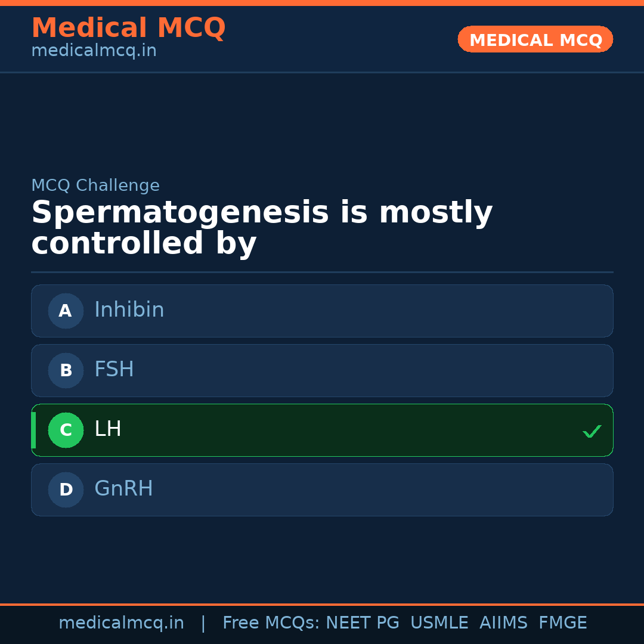Click the green bar on the LH option
644x644 pixels.
pos(33,430)
